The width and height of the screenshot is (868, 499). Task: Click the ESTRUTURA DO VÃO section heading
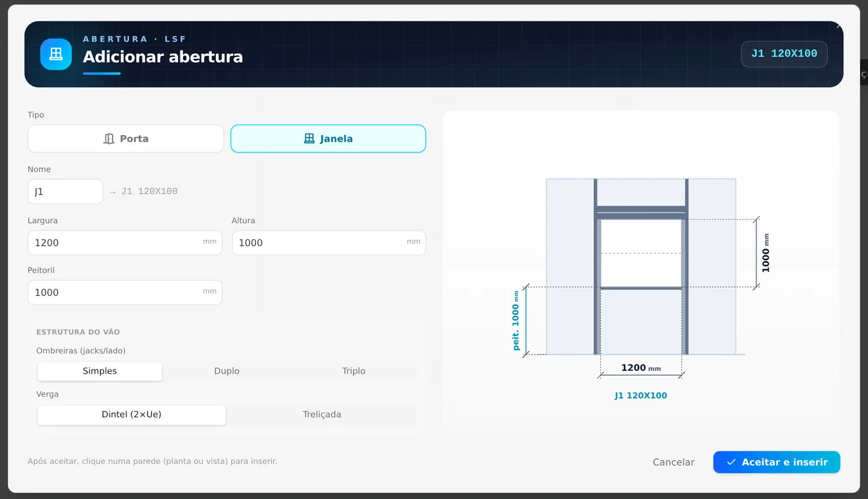click(x=78, y=332)
